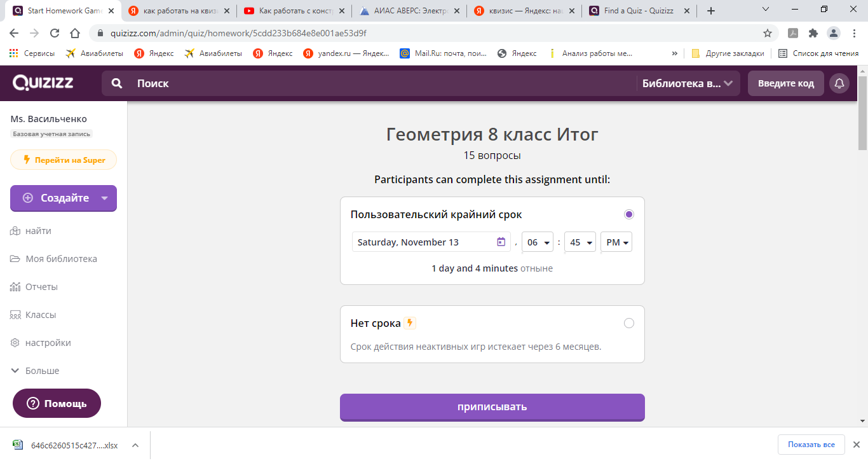
Task: Click the Chrome back arrow
Action: point(14,33)
